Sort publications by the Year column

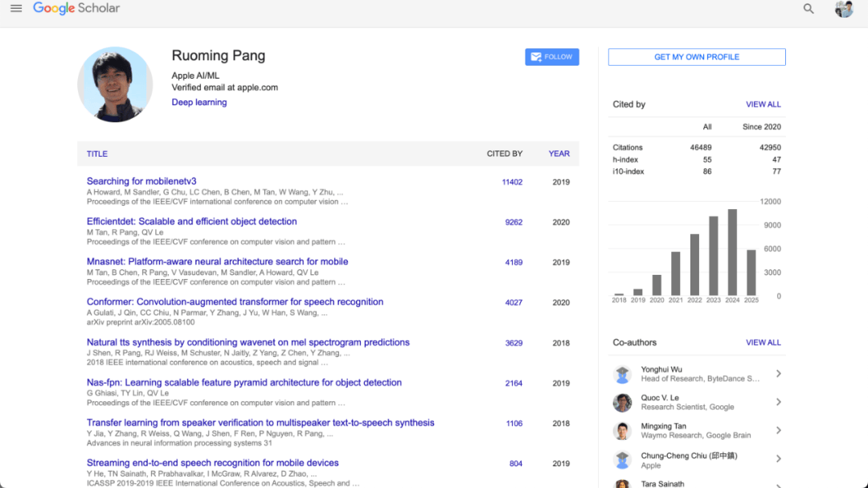tap(559, 154)
